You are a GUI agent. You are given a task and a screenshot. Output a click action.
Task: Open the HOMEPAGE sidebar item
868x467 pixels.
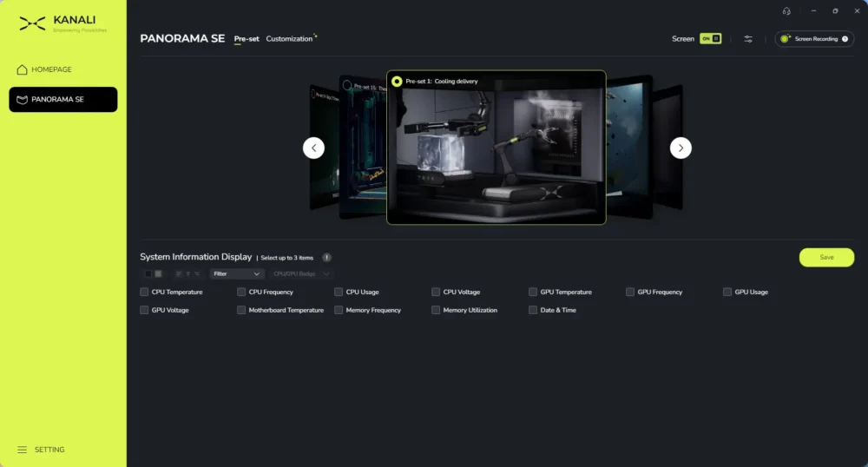[x=44, y=69]
